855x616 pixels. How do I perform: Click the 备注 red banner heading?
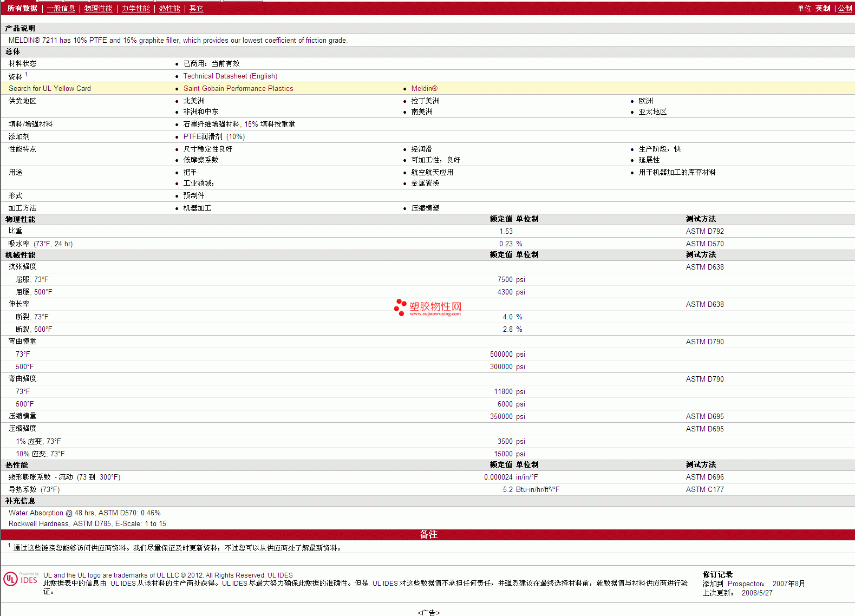click(x=428, y=535)
